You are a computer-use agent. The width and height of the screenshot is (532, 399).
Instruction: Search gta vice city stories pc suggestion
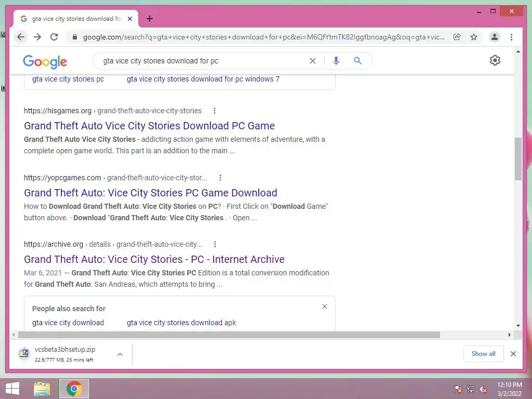pyautogui.click(x=68, y=79)
